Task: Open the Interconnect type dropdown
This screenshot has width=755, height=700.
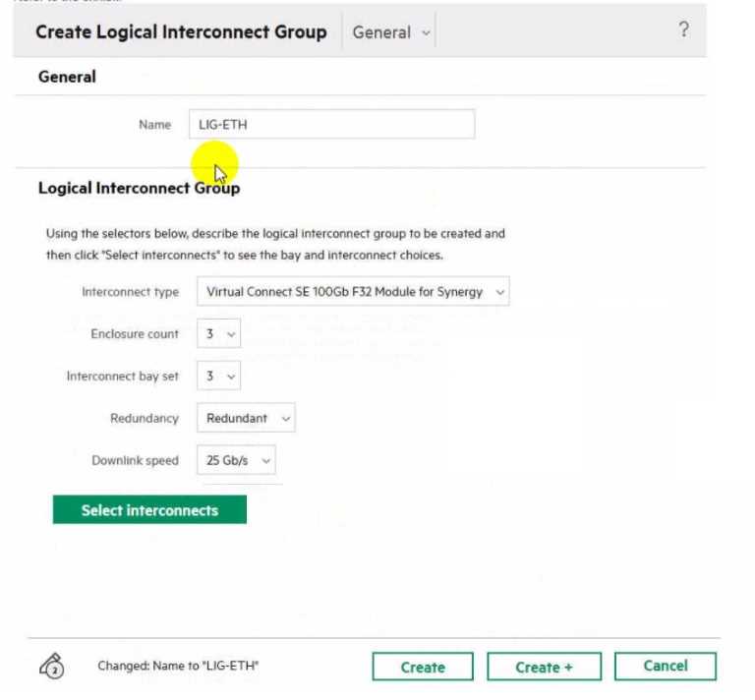Action: [x=353, y=292]
